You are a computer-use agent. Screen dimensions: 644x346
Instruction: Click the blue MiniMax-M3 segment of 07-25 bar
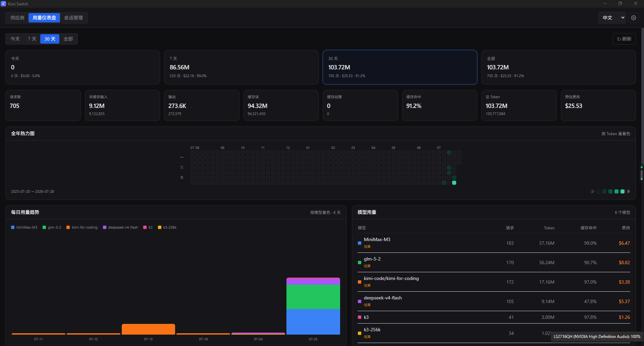pos(313,322)
